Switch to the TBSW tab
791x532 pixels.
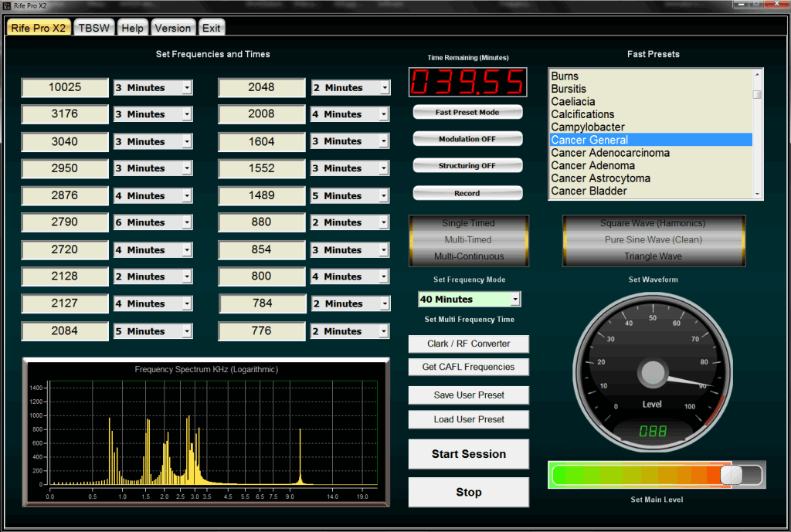[x=94, y=28]
